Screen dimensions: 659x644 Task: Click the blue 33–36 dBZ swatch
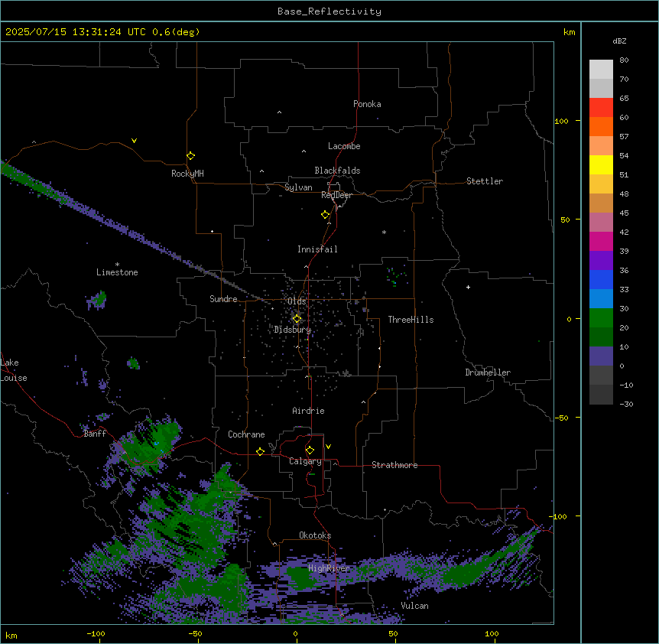(601, 280)
